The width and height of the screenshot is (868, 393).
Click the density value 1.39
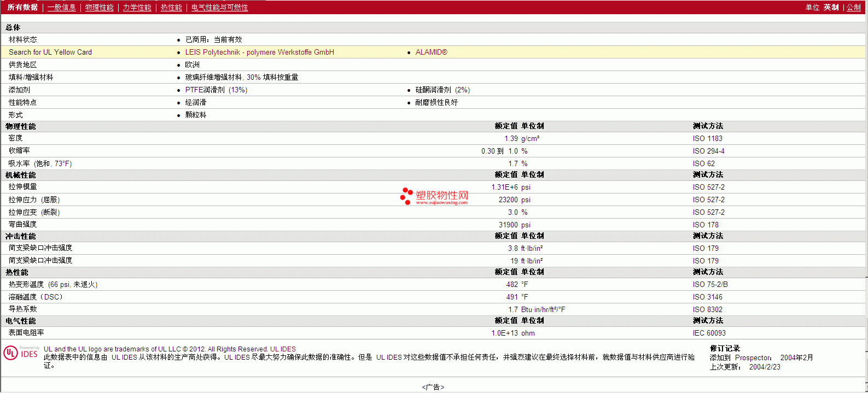[511, 138]
